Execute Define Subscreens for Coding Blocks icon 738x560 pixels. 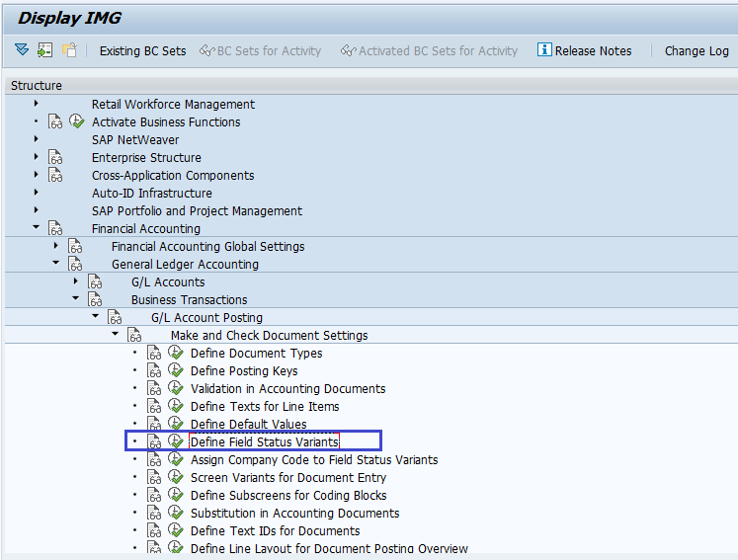(176, 495)
